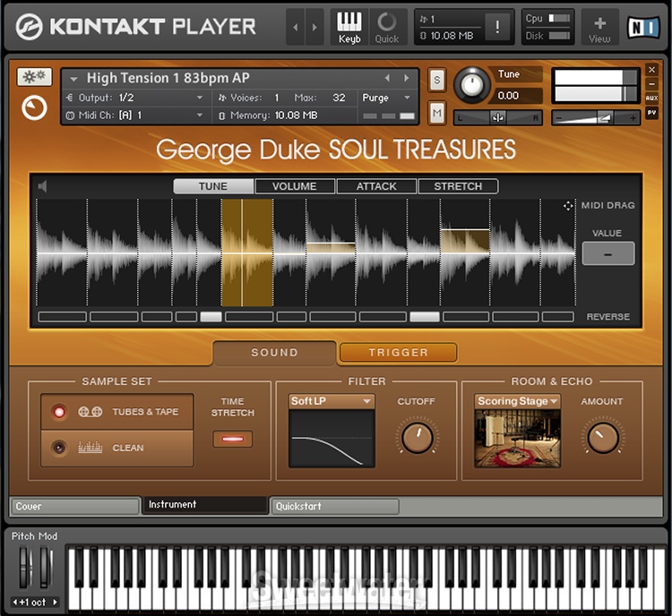Click the highlighted golden waveform slice

click(247, 252)
